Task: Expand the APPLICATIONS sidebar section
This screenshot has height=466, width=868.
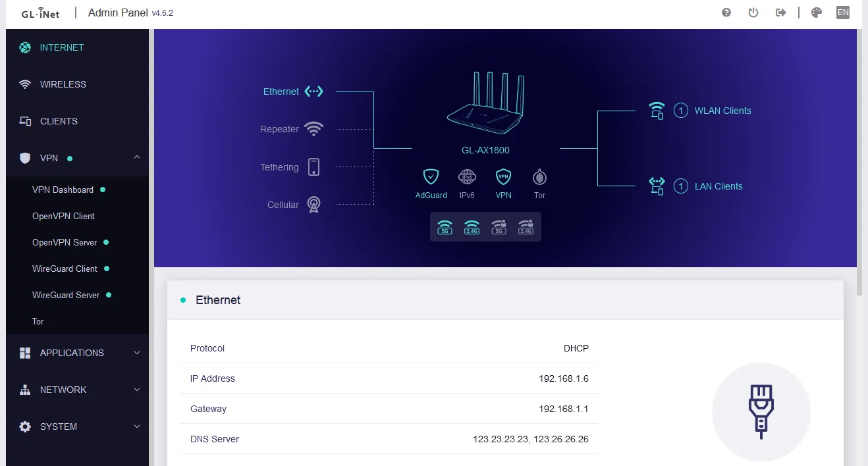Action: [x=137, y=353]
